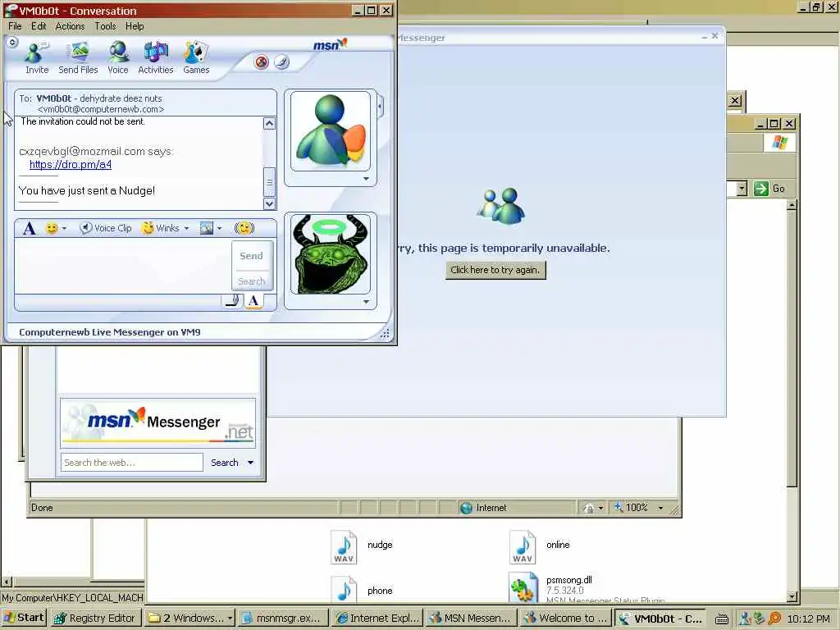Click the Messenger tray icon
This screenshot has width=840, height=630.
[745, 619]
